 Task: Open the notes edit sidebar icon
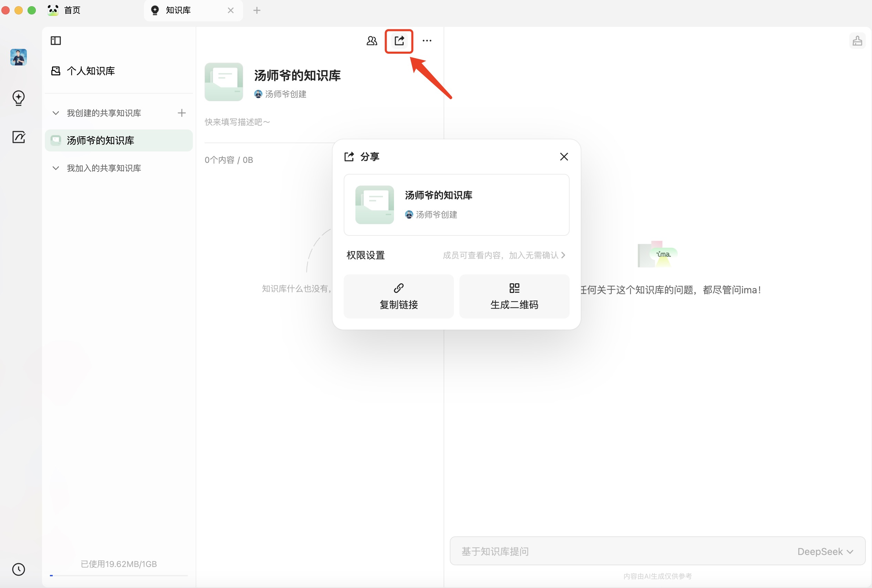18,137
